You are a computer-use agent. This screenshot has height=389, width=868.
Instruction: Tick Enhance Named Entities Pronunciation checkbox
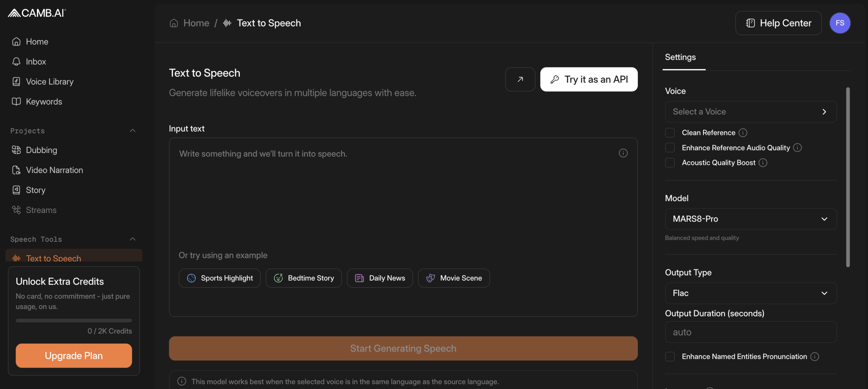(670, 356)
